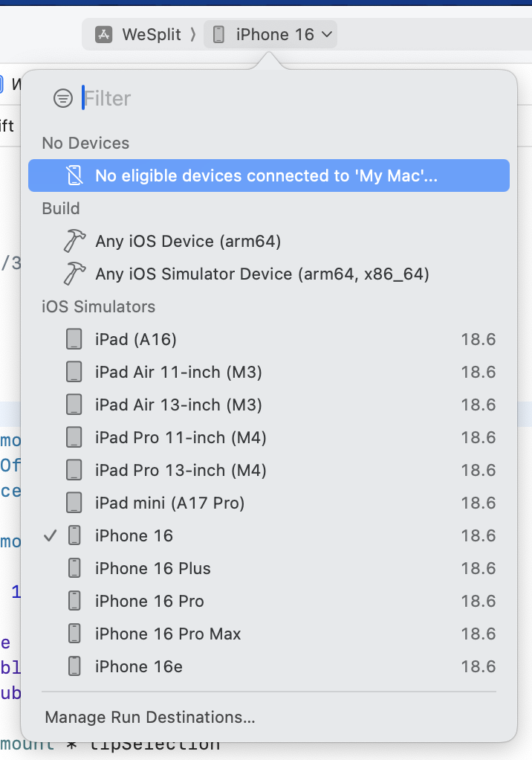The image size is (532, 760).
Task: Click the iPhone 16e device icon
Action: coord(74,666)
